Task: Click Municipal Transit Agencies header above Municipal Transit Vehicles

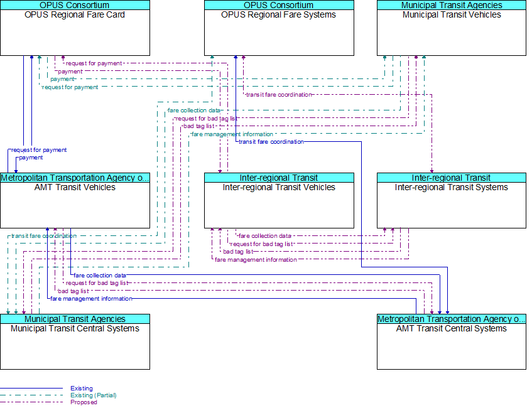Action: click(452, 5)
